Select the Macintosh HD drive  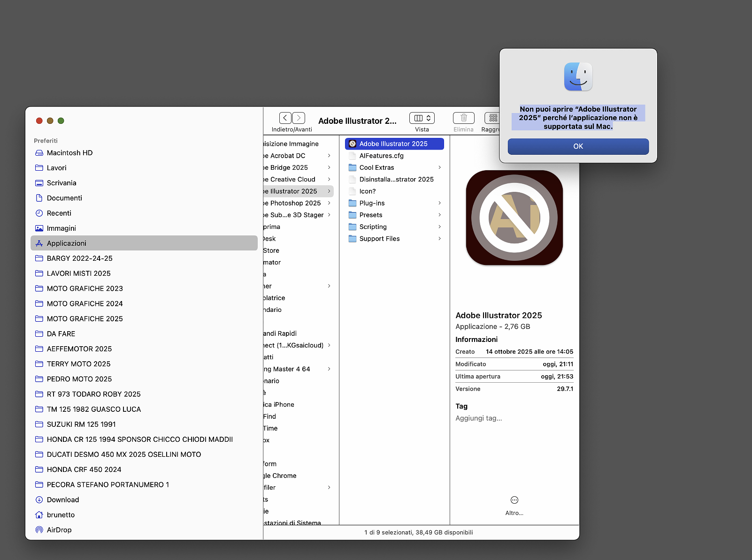tap(69, 153)
